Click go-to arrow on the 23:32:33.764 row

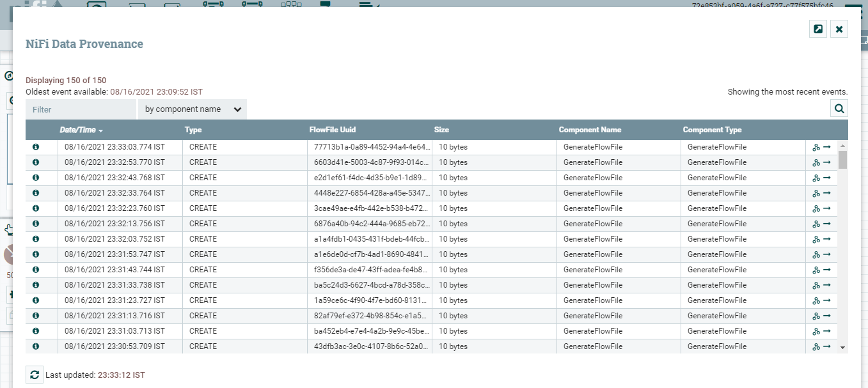[x=827, y=192]
